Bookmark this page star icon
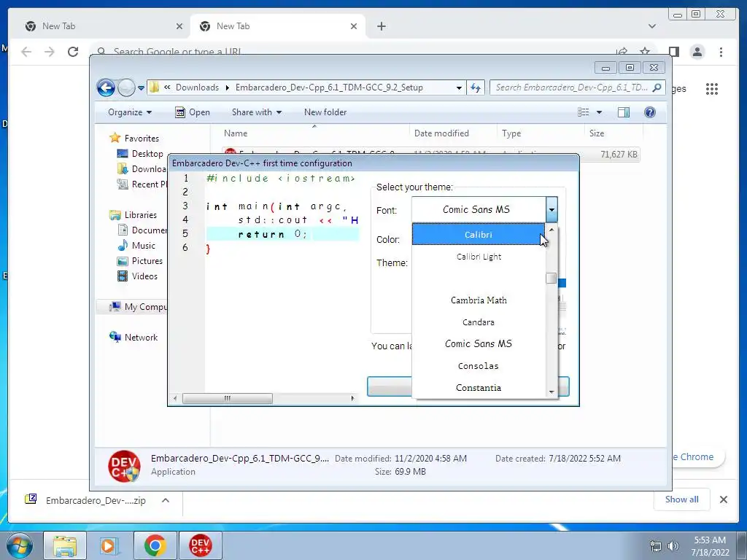747x560 pixels. [x=645, y=52]
